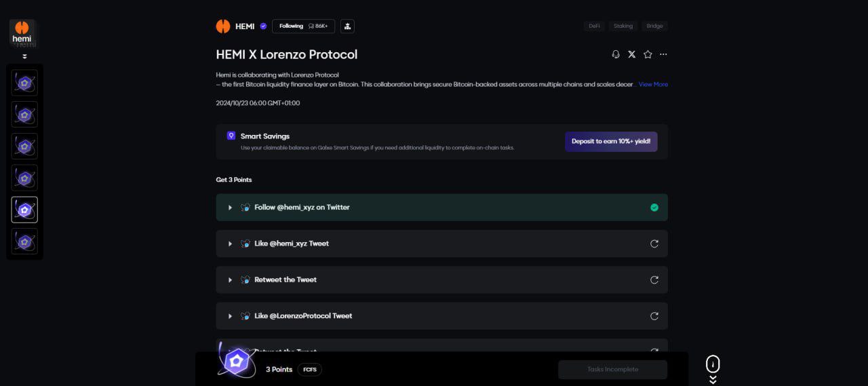Click the HEMI space name
The width and height of the screenshot is (868, 386).
245,26
